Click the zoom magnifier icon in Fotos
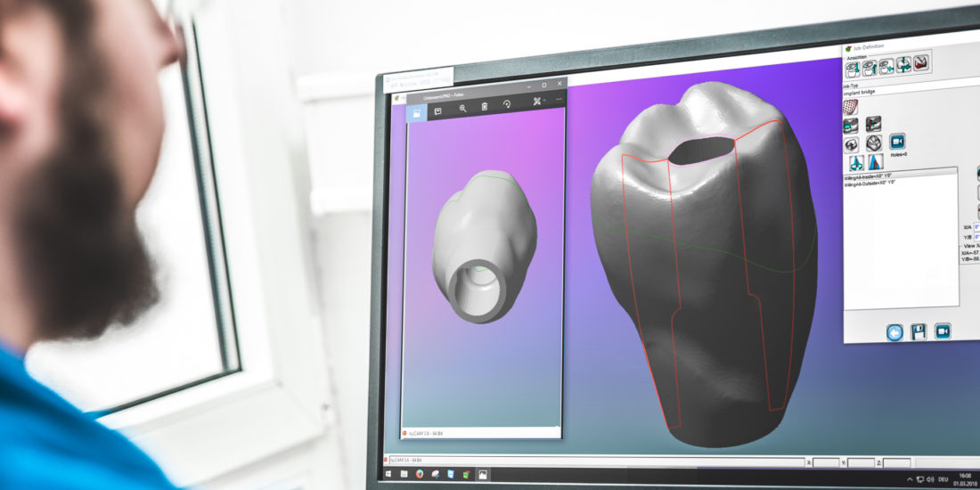This screenshot has height=490, width=980. click(462, 108)
